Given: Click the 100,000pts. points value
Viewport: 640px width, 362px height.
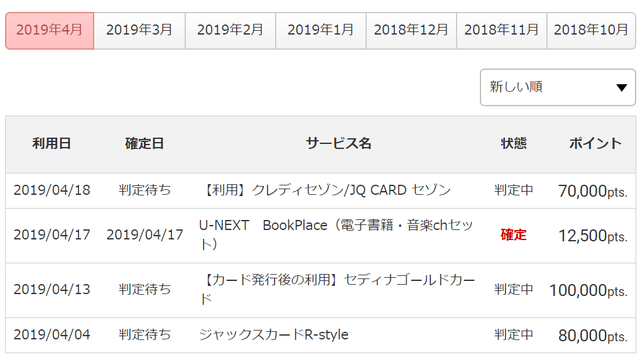Looking at the screenshot, I should coord(588,291).
